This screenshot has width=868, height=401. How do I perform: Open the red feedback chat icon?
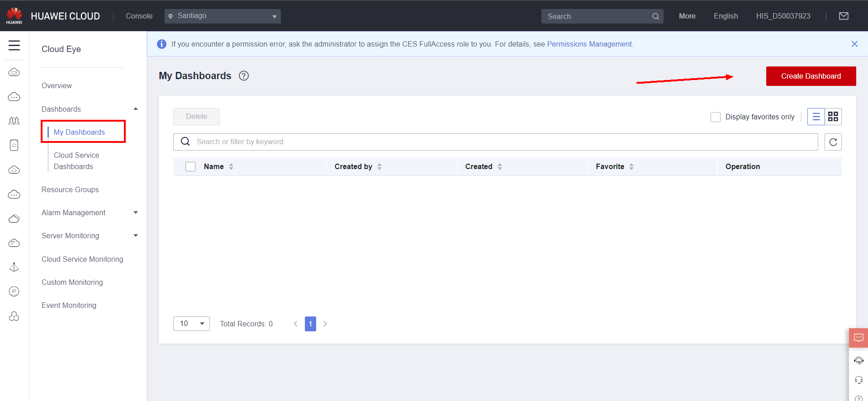coord(858,338)
